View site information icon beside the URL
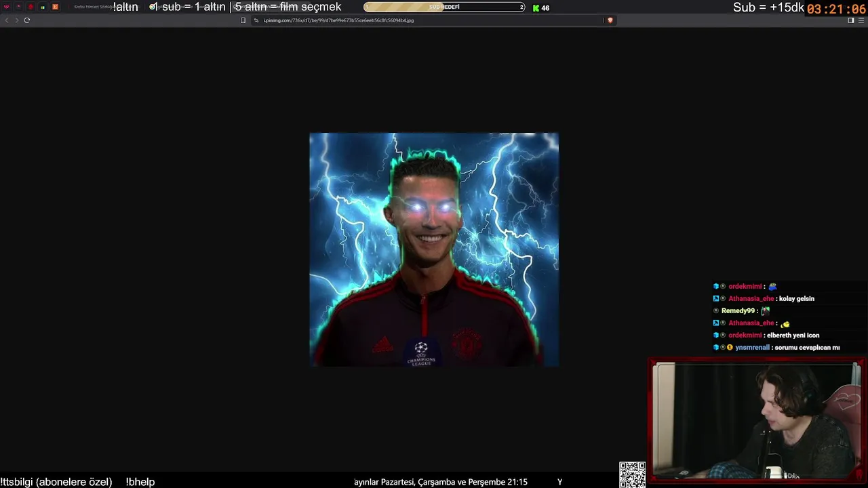The height and width of the screenshot is (488, 868). tap(256, 20)
